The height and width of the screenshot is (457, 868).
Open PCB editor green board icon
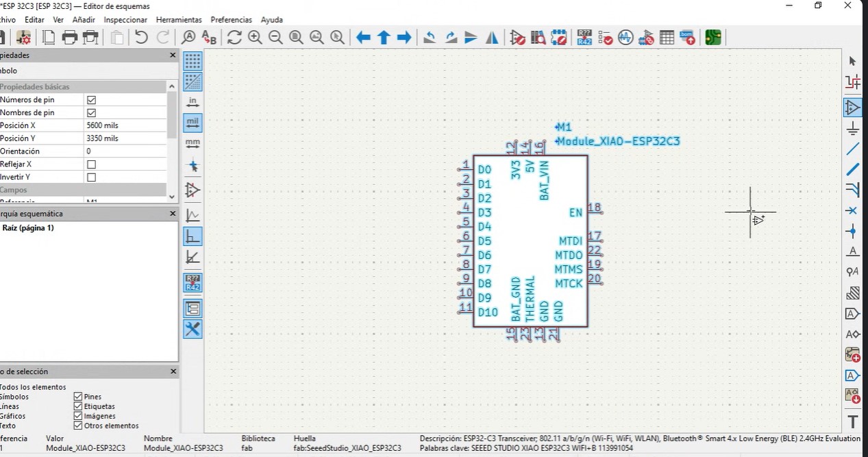tap(713, 38)
